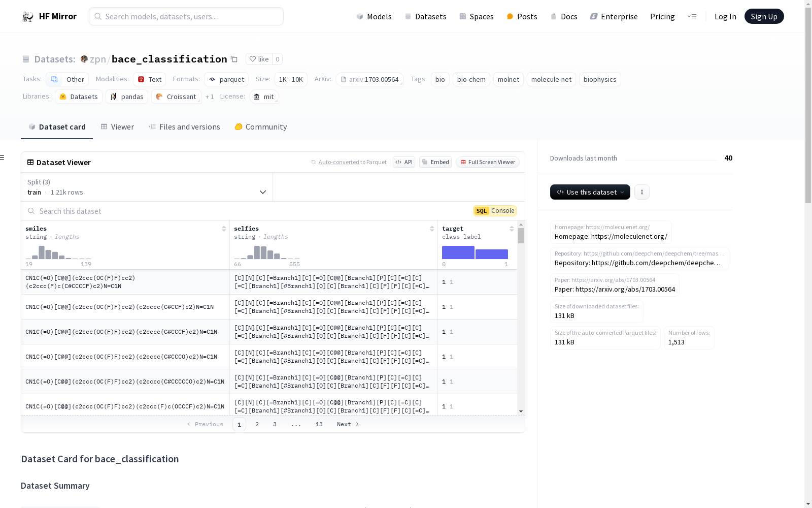Select the 1K - 10K size tag
Viewport: 812px width, 508px height.
(x=291, y=79)
